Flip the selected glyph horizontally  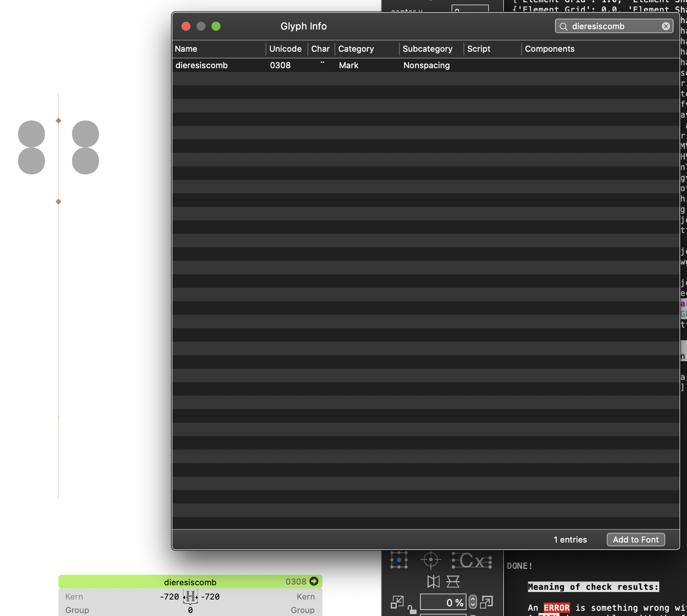pos(433,582)
